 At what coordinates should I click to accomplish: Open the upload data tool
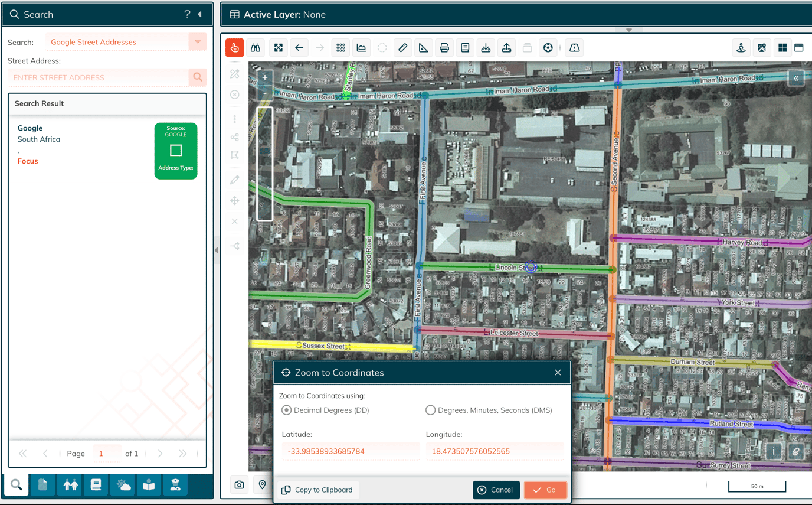coord(506,47)
